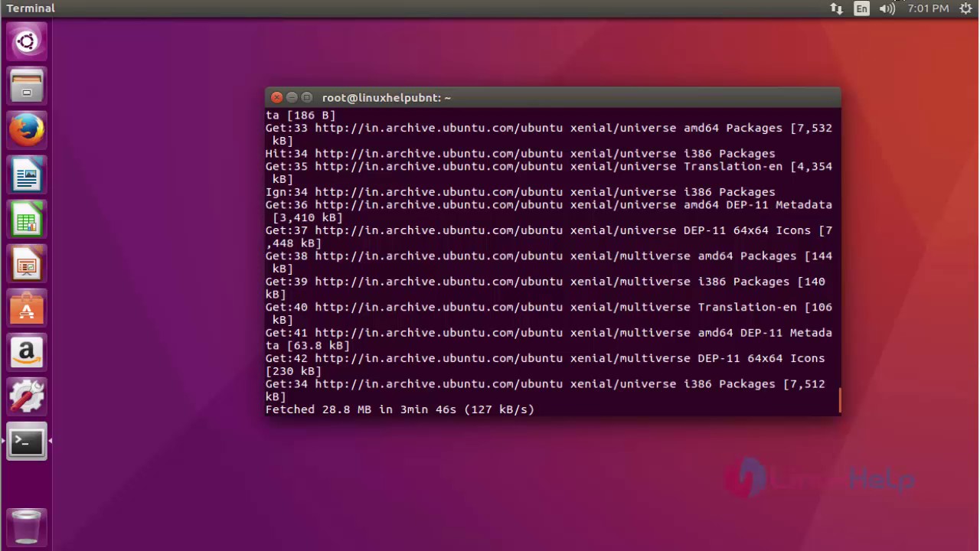
Task: Open the En keyboard layout indicator
Action: (862, 8)
